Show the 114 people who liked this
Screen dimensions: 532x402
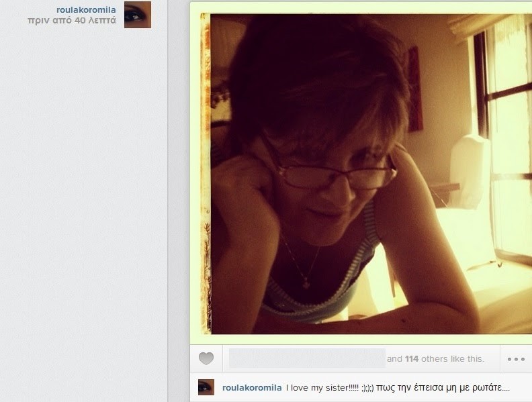coord(412,358)
